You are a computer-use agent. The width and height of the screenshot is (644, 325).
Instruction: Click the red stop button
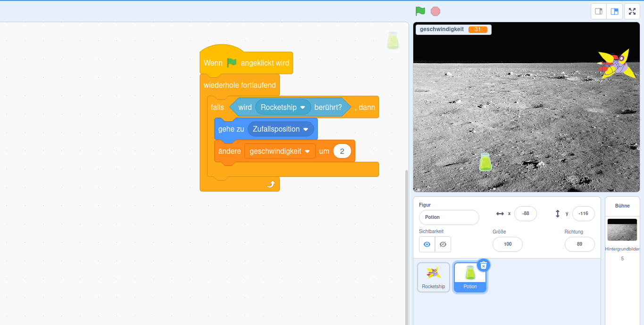click(435, 11)
